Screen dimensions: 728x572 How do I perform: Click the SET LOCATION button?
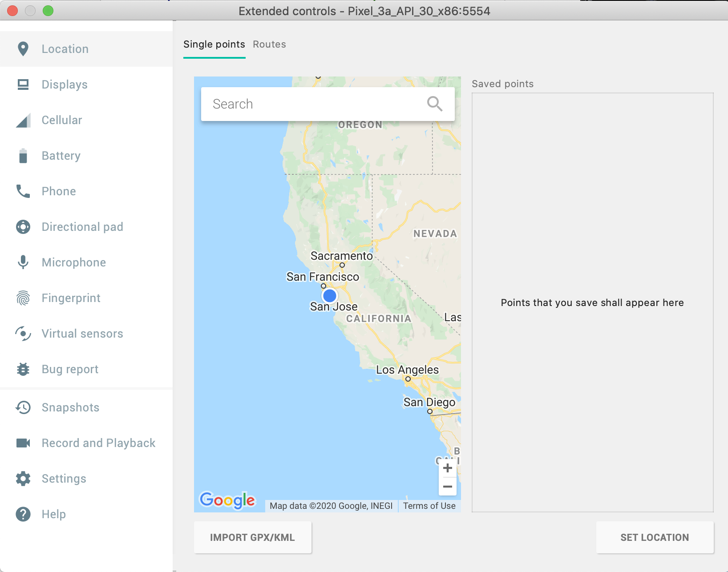[654, 537]
